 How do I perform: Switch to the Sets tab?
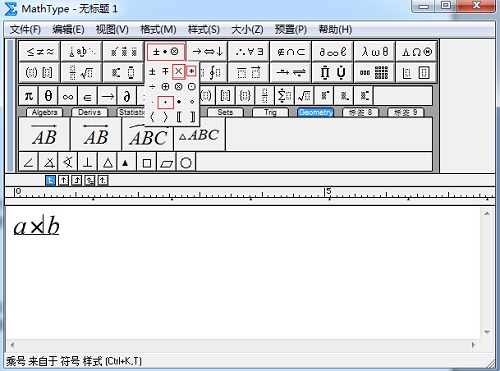click(225, 112)
